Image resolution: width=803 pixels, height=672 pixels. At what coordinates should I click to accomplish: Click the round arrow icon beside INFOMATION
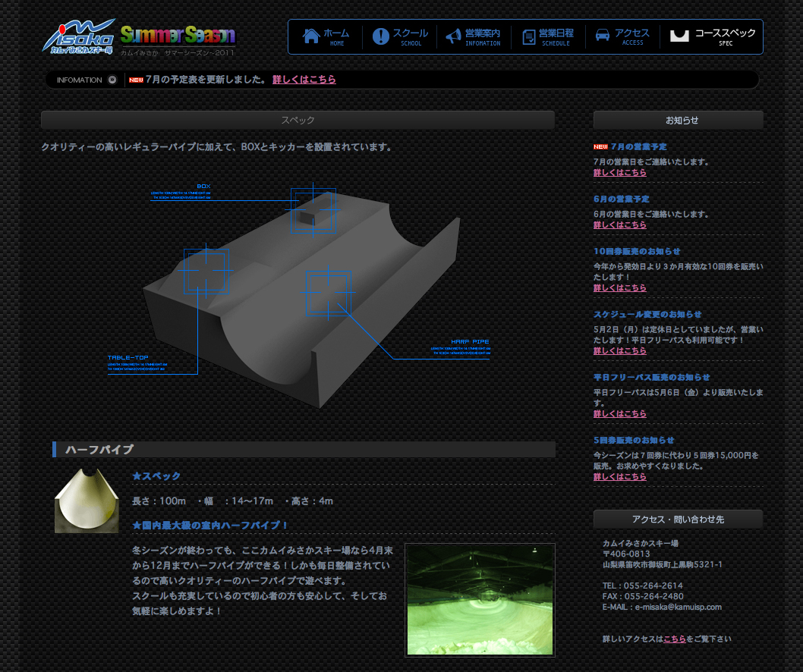click(112, 80)
